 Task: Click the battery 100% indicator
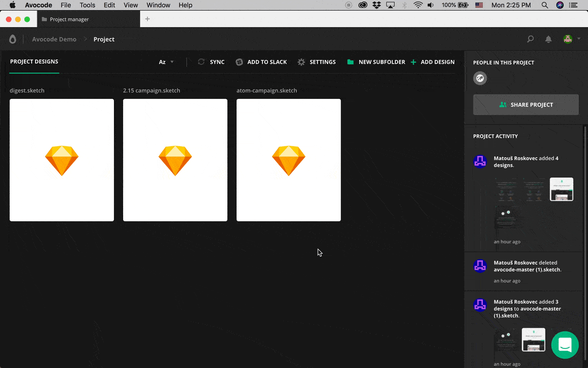(x=455, y=5)
